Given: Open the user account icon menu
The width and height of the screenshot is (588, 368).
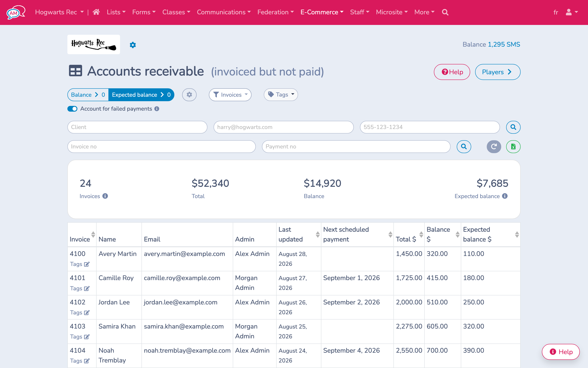Looking at the screenshot, I should 572,12.
